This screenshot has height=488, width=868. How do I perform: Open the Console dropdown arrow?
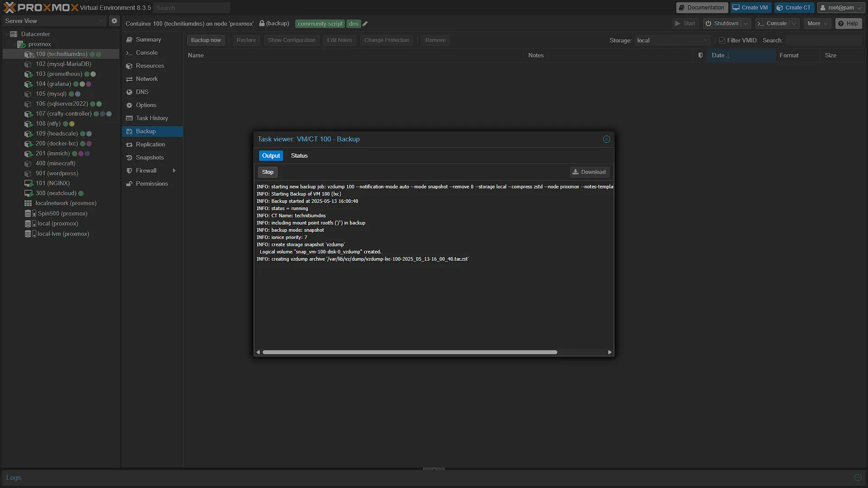794,23
